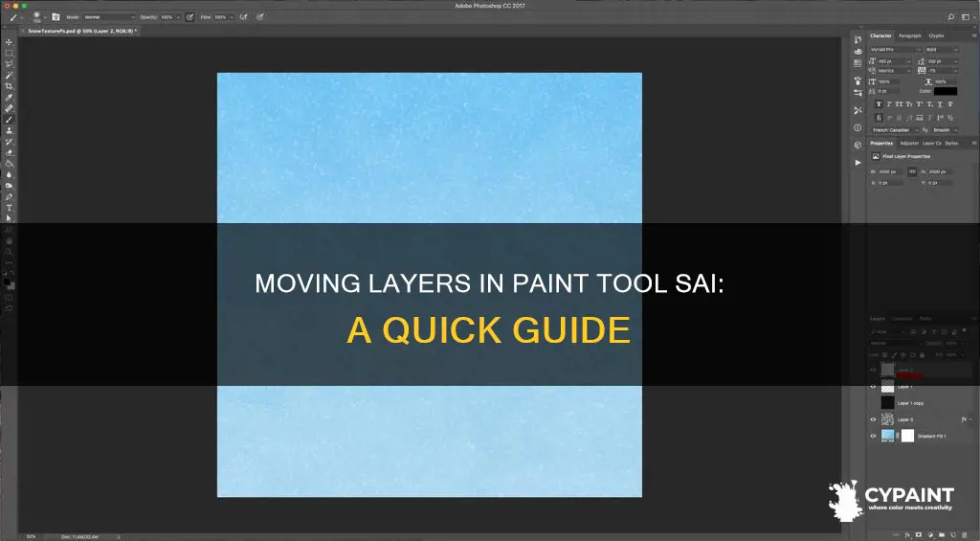This screenshot has width=980, height=541.
Task: Toggle Underline text style
Action: [x=940, y=103]
